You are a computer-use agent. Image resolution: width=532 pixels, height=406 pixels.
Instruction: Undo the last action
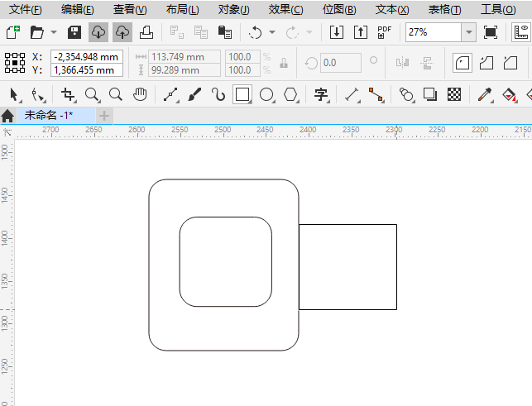tap(255, 32)
